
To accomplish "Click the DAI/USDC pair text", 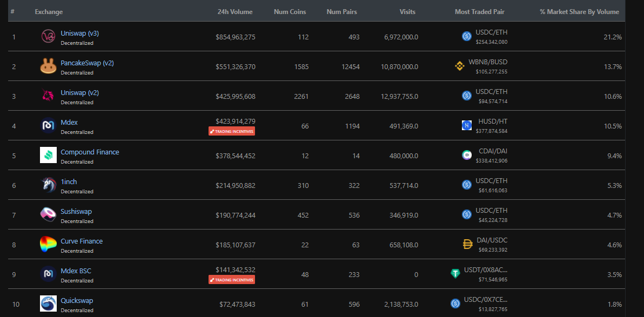I will click(492, 240).
